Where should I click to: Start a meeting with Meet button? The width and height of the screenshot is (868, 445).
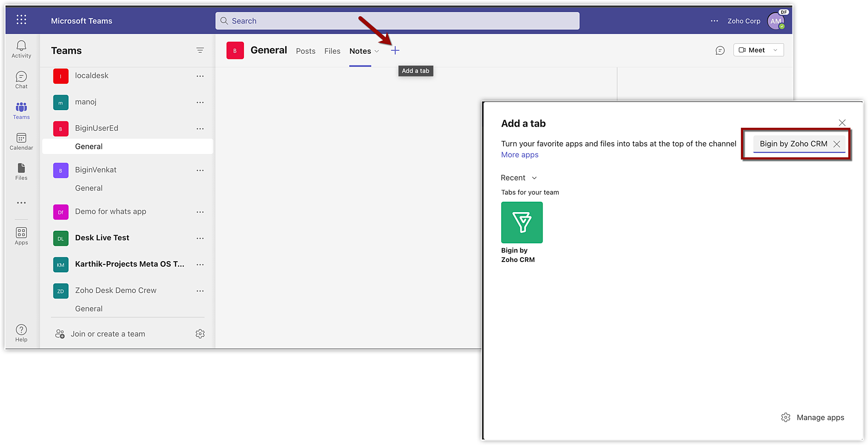point(752,50)
